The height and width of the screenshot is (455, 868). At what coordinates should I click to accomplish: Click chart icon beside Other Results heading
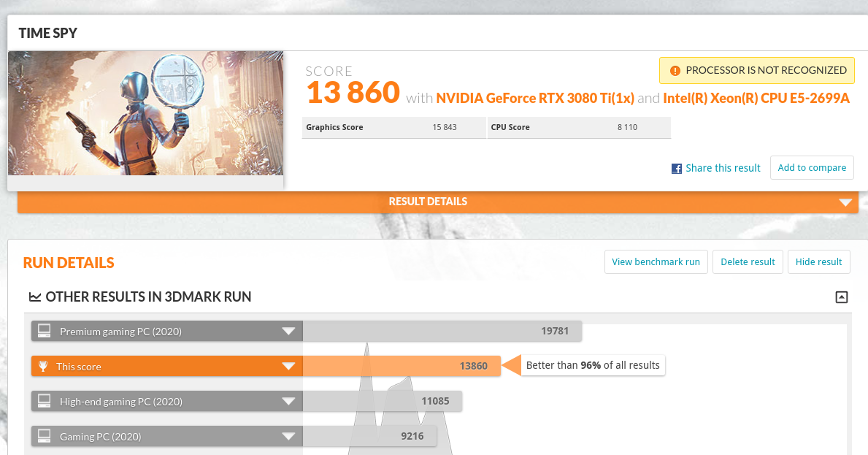tap(34, 297)
